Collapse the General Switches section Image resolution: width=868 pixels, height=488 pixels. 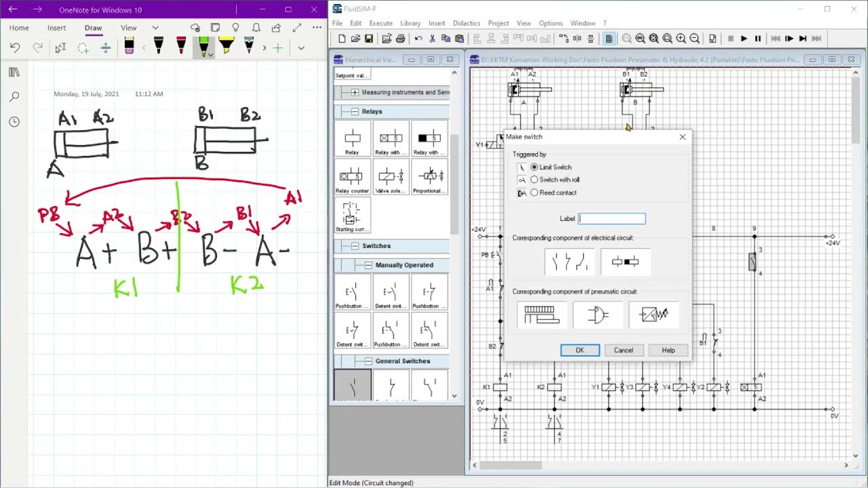pyautogui.click(x=368, y=361)
